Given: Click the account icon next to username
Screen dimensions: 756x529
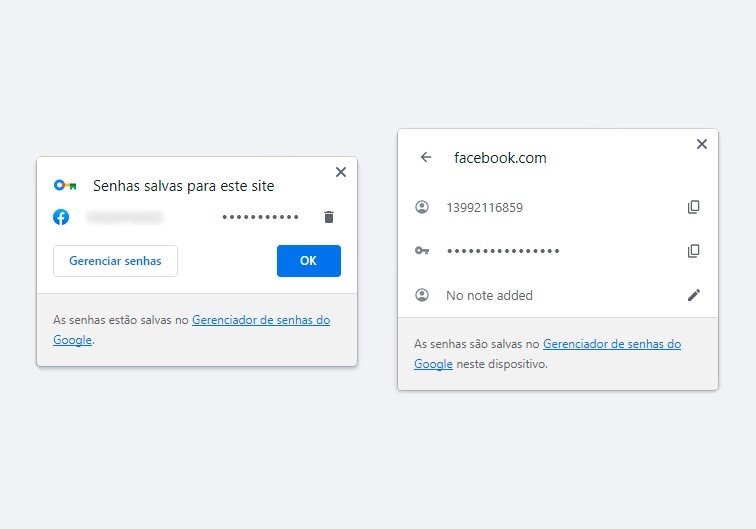Looking at the screenshot, I should click(422, 207).
